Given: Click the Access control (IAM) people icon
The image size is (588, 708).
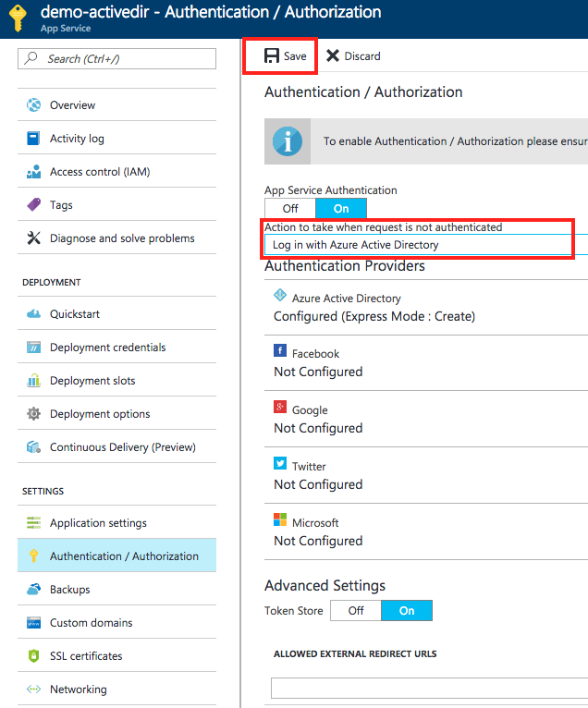Looking at the screenshot, I should pyautogui.click(x=34, y=172).
